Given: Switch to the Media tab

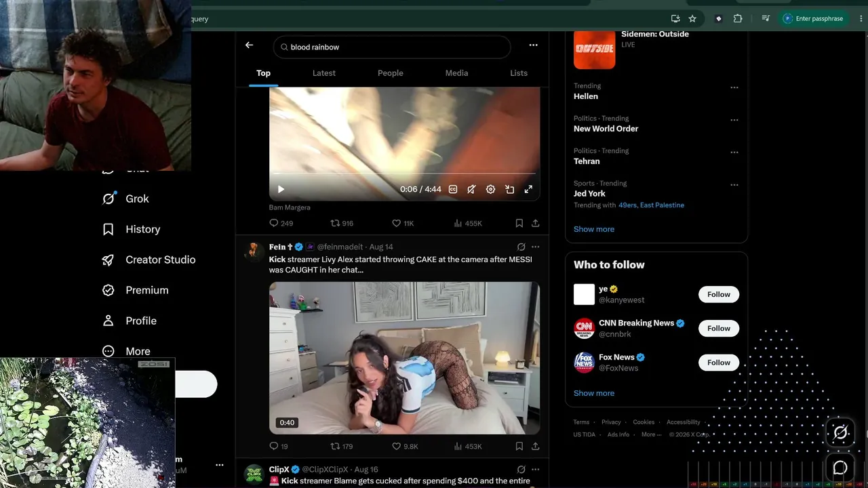Looking at the screenshot, I should (x=457, y=73).
